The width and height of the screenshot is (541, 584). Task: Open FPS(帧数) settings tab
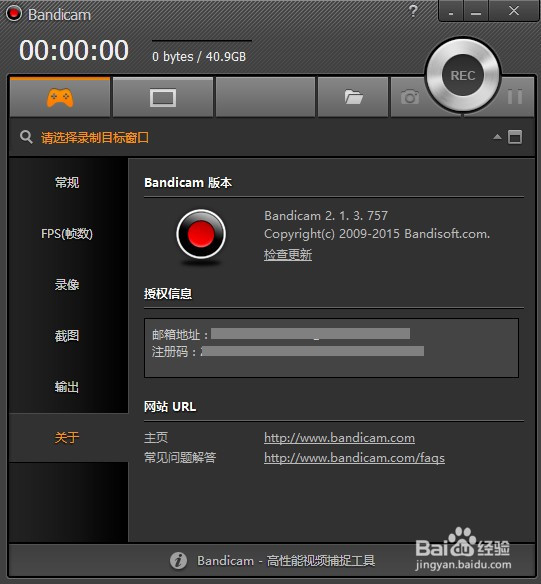67,234
